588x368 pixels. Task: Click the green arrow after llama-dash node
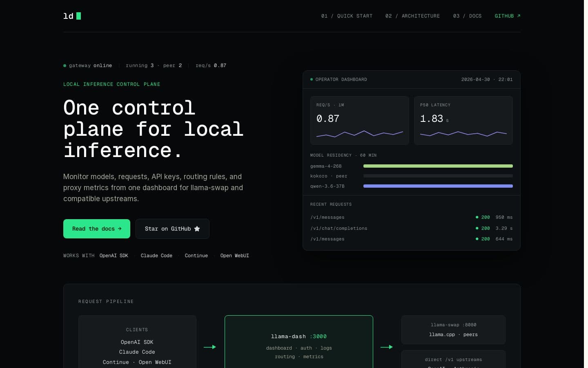click(387, 347)
